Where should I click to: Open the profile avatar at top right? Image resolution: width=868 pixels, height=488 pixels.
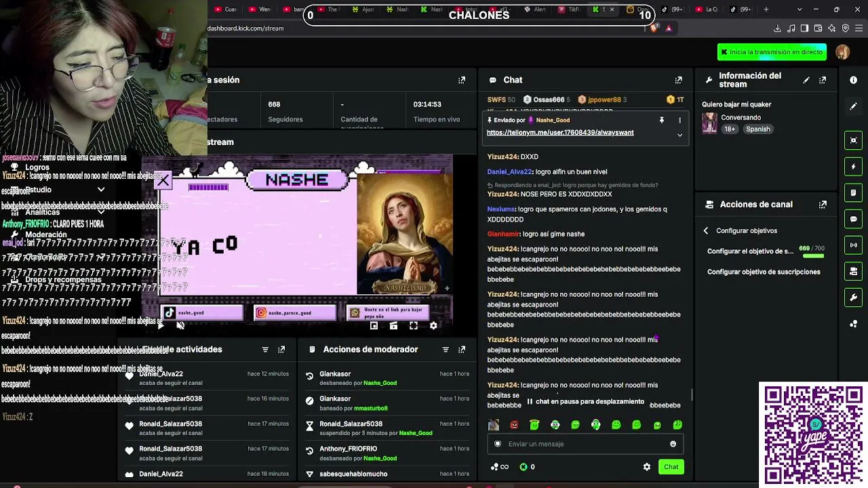[x=843, y=52]
